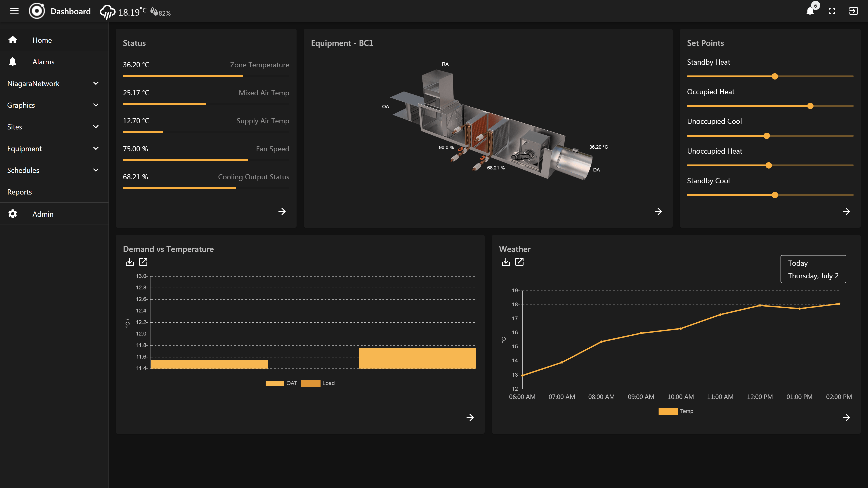868x488 pixels.
Task: Click the notifications bell with badge
Action: click(810, 11)
